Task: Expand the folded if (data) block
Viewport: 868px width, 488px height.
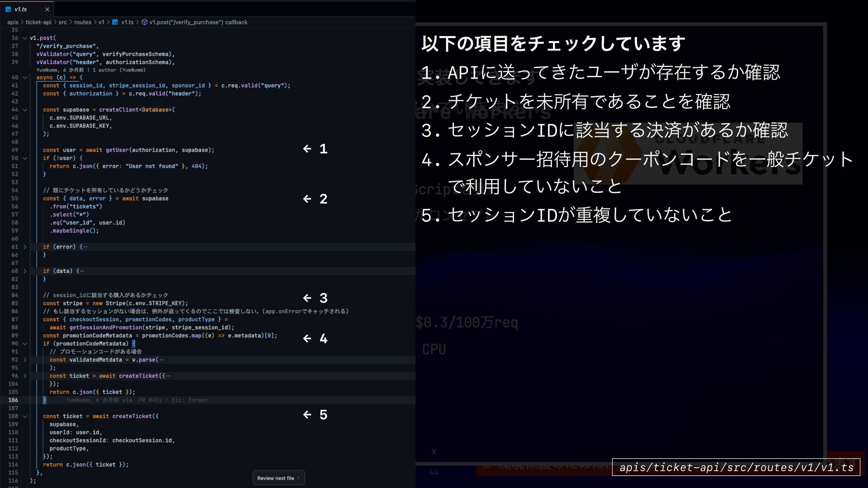Action: [25, 272]
